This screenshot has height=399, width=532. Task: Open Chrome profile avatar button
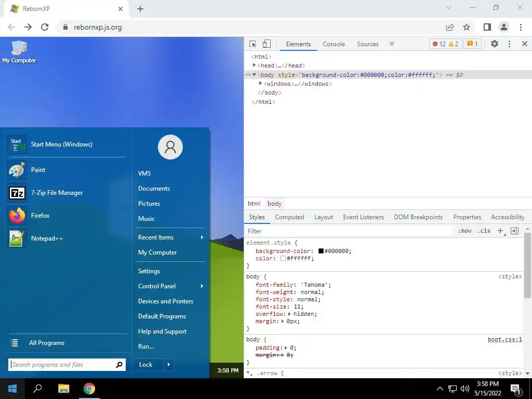click(504, 27)
